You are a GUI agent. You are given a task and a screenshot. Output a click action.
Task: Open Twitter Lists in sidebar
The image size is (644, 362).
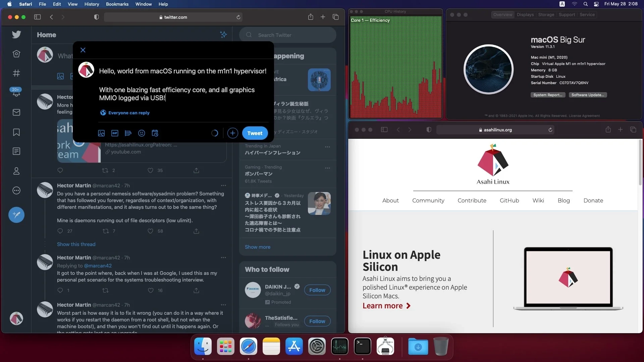click(x=16, y=151)
